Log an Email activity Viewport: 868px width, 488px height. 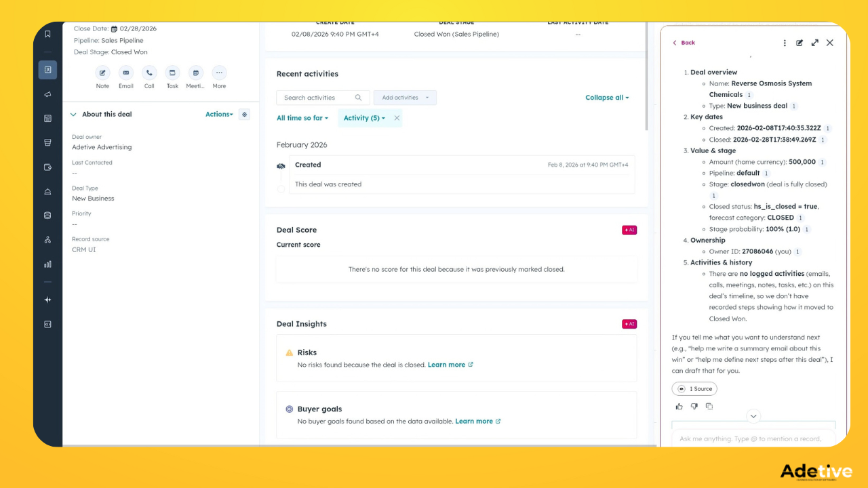coord(125,73)
